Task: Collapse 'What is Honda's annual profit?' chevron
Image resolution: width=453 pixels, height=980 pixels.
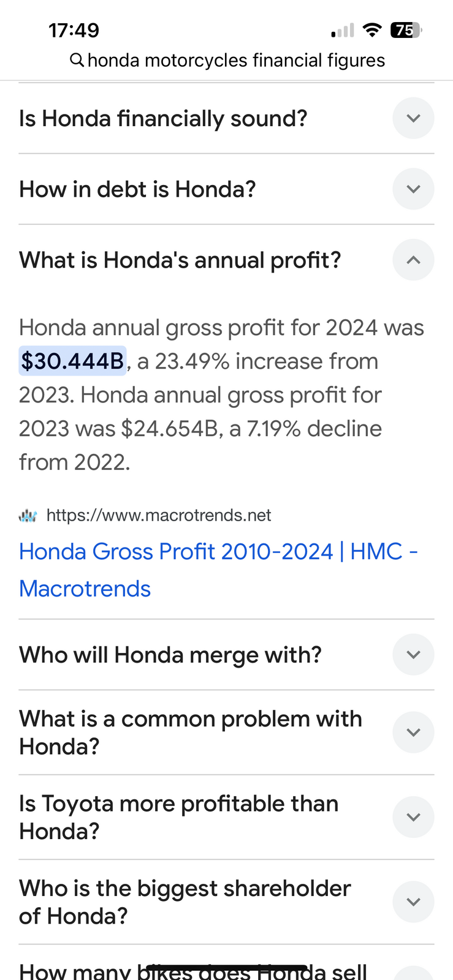Action: tap(413, 260)
